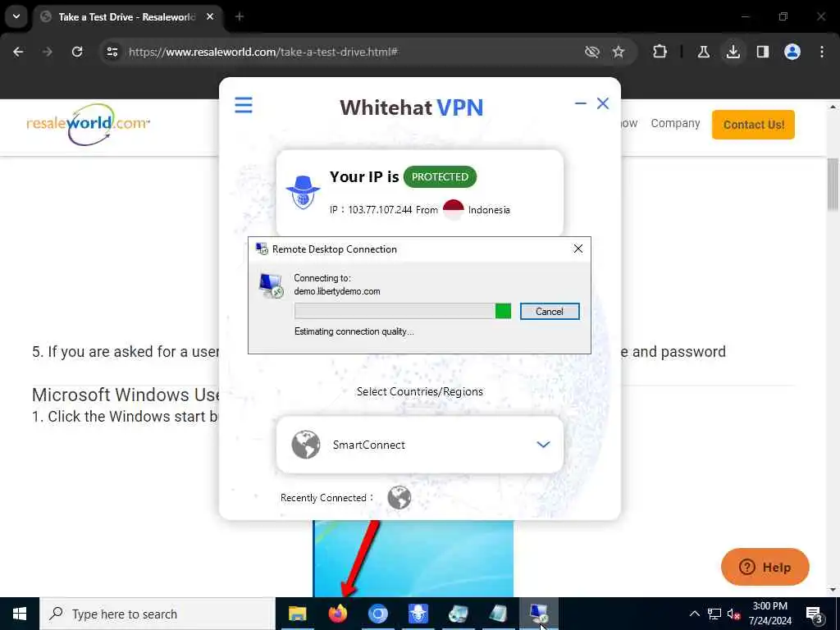The image size is (840, 630).
Task: Open the browser Extensions puzzle icon
Action: click(x=660, y=52)
